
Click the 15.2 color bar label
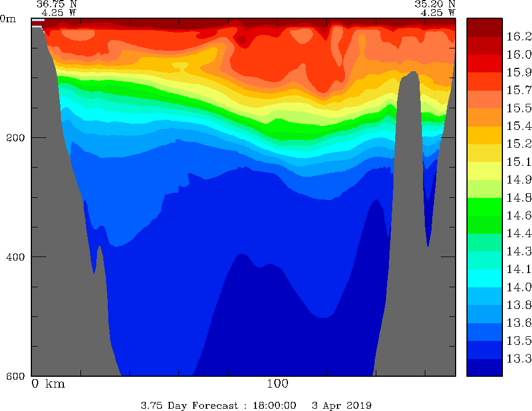click(x=519, y=144)
